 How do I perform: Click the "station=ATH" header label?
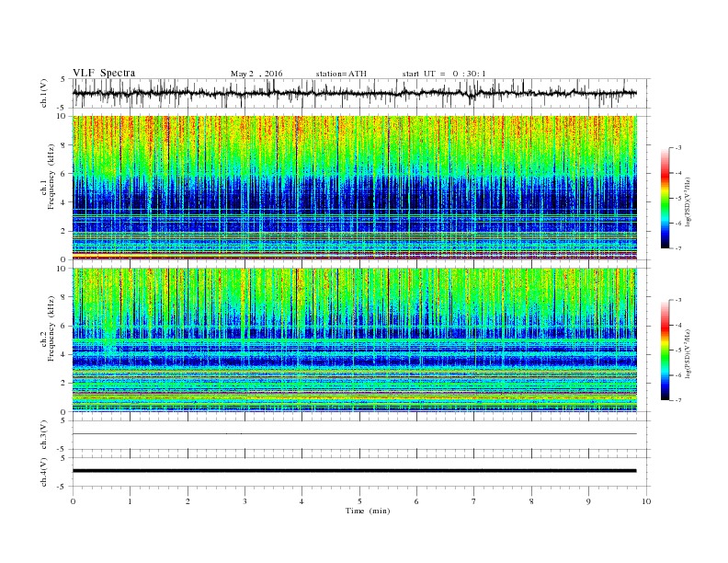click(x=341, y=74)
